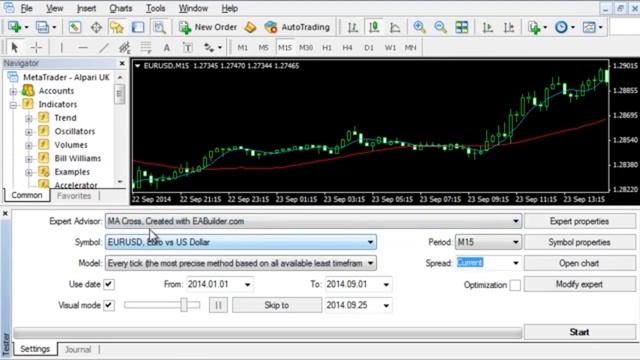Open the Spread dropdown arrow

[516, 263]
